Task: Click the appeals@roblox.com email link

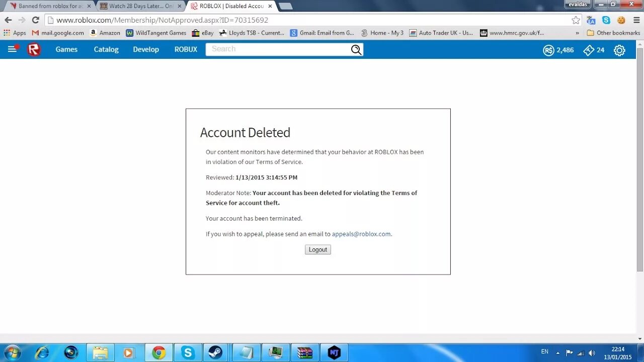Action: [x=361, y=234]
